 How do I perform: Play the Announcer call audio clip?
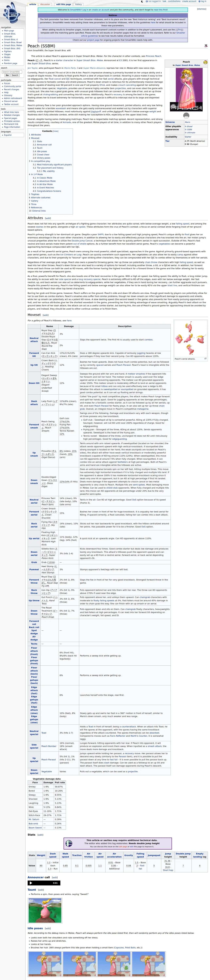[31, 883]
